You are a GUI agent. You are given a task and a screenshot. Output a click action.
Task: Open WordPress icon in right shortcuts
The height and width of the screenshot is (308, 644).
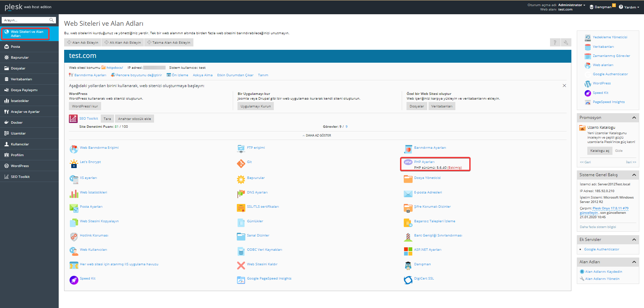pyautogui.click(x=588, y=84)
